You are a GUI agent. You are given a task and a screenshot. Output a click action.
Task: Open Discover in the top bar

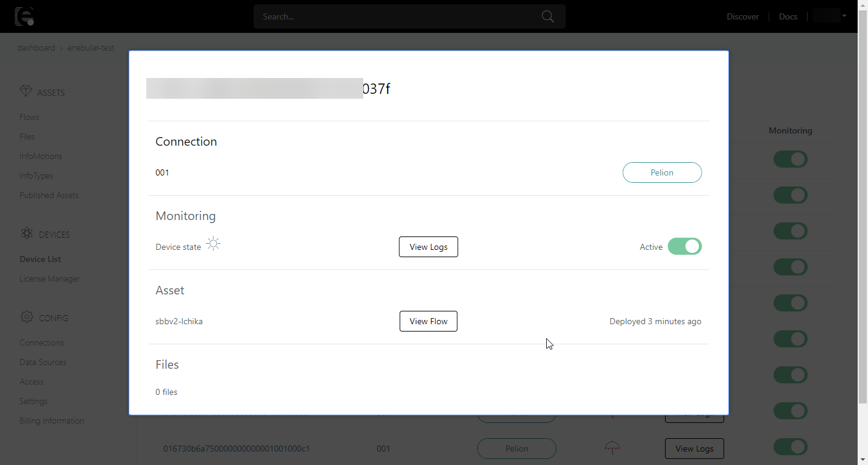coord(742,16)
